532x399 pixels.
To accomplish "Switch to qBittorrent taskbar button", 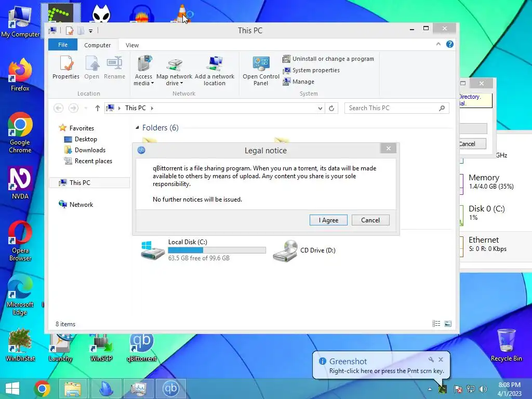I will [170, 389].
